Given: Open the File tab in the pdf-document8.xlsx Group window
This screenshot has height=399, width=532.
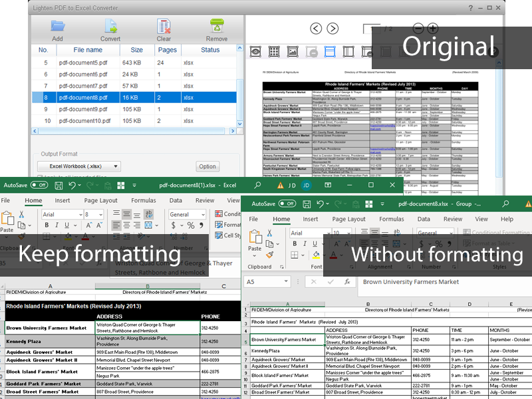Looking at the screenshot, I should tap(253, 219).
